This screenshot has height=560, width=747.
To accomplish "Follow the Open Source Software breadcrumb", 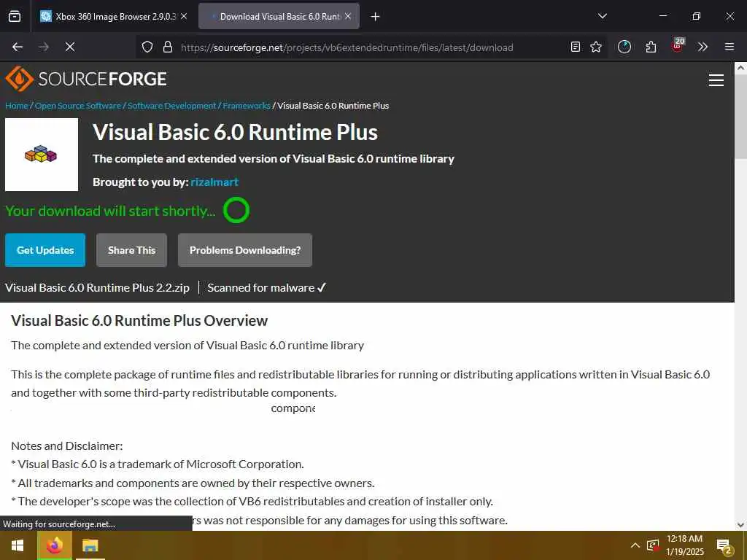I will [78, 106].
